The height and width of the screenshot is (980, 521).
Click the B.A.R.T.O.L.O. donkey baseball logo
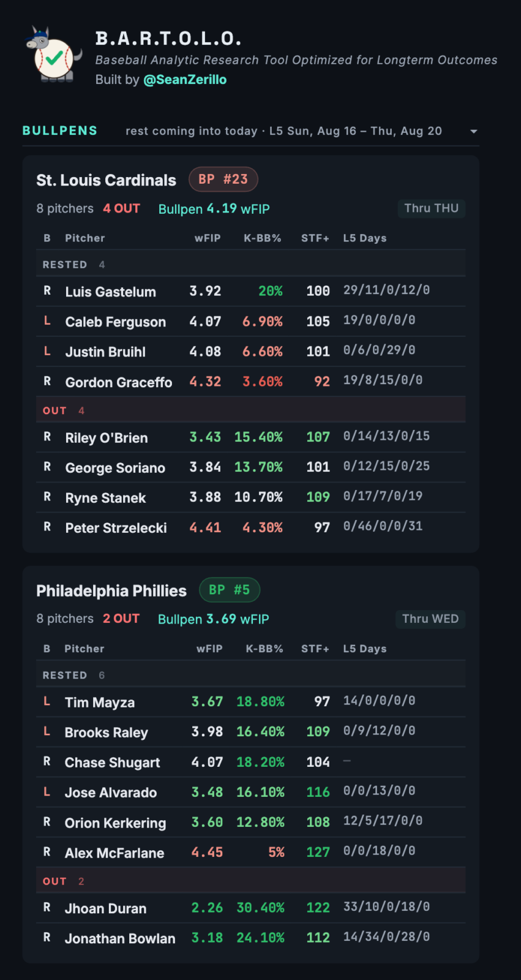tap(54, 55)
